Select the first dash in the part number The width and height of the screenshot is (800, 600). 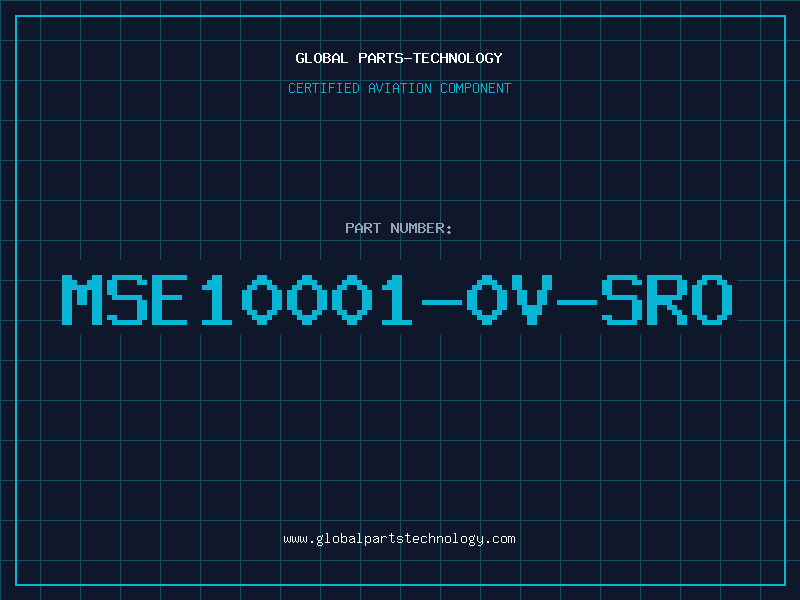[442, 302]
